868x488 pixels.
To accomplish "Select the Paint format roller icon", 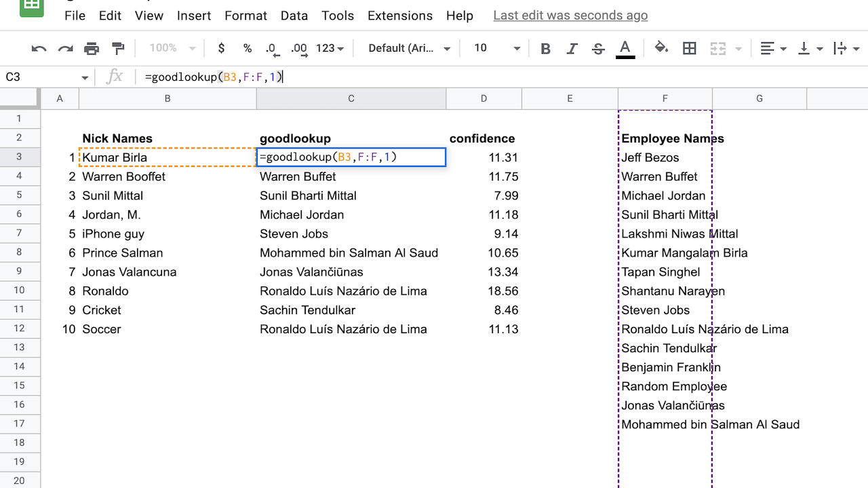I will click(118, 48).
